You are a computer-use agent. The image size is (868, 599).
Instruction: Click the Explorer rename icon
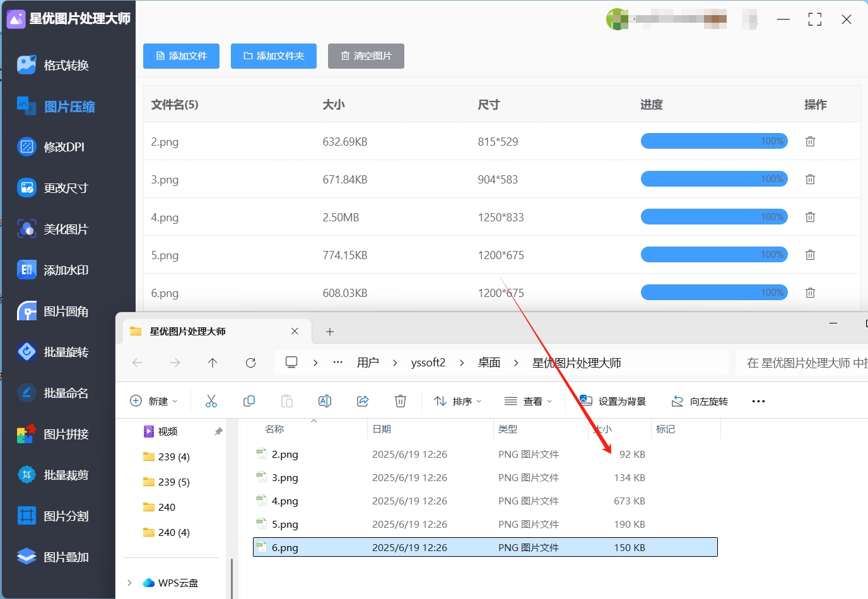click(x=325, y=401)
